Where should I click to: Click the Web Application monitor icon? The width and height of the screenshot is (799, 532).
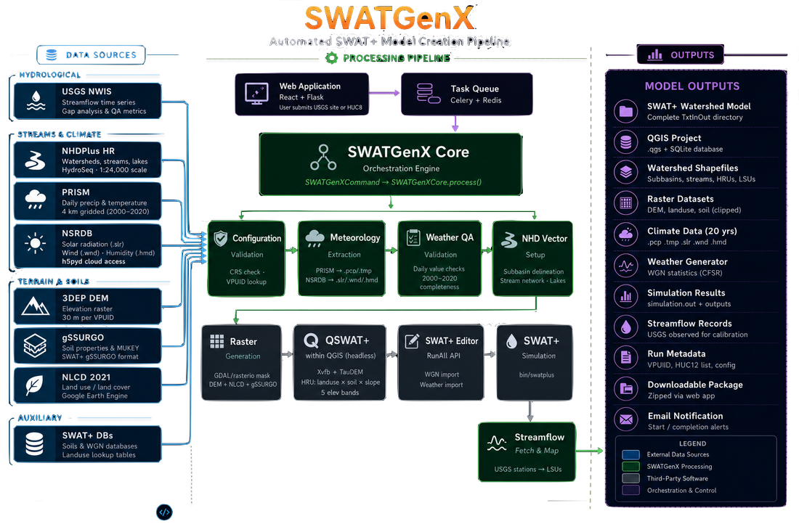pos(257,94)
